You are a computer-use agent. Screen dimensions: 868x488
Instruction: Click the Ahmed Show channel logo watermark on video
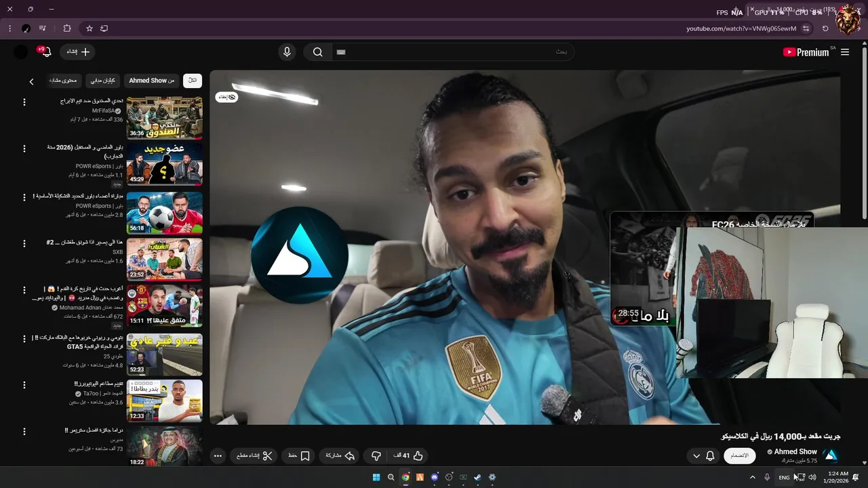point(300,255)
